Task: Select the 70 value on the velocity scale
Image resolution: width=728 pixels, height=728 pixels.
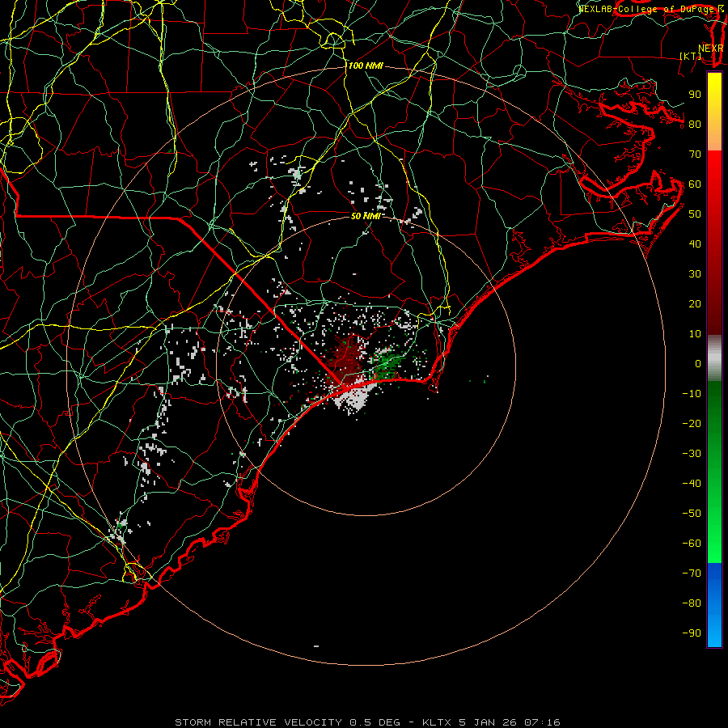Action: pos(695,154)
